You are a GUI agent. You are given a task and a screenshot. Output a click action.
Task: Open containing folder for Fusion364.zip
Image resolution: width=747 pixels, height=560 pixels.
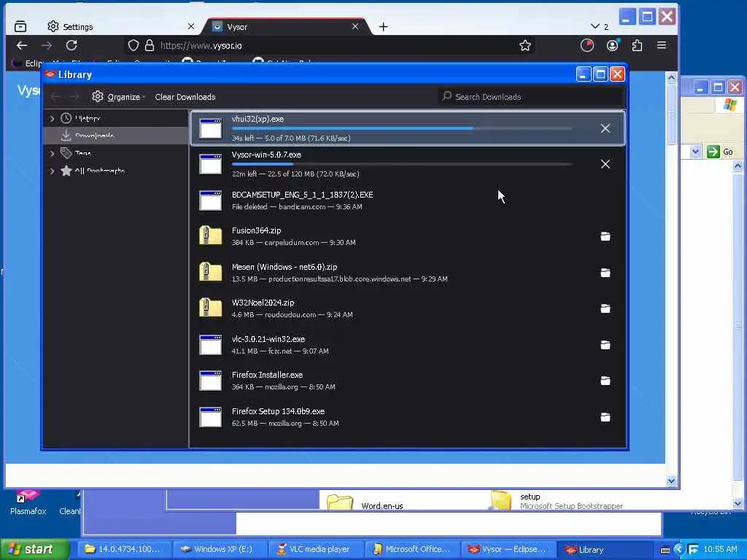[605, 236]
